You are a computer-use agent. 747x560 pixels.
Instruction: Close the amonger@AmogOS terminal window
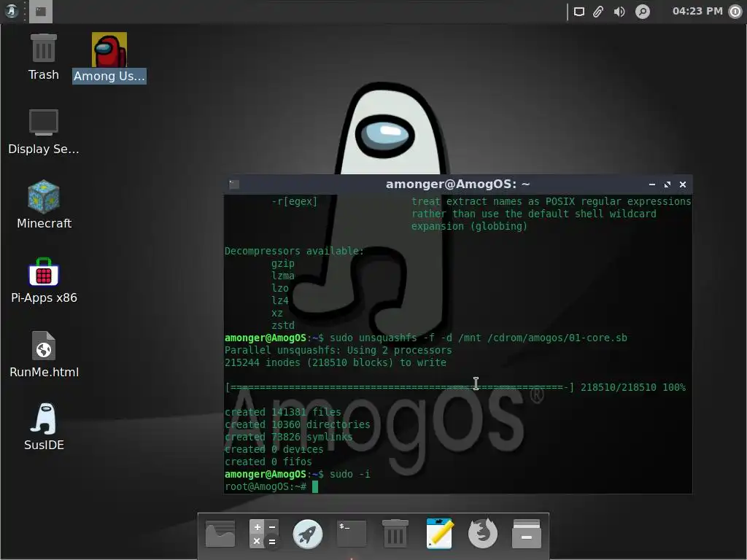click(x=683, y=184)
